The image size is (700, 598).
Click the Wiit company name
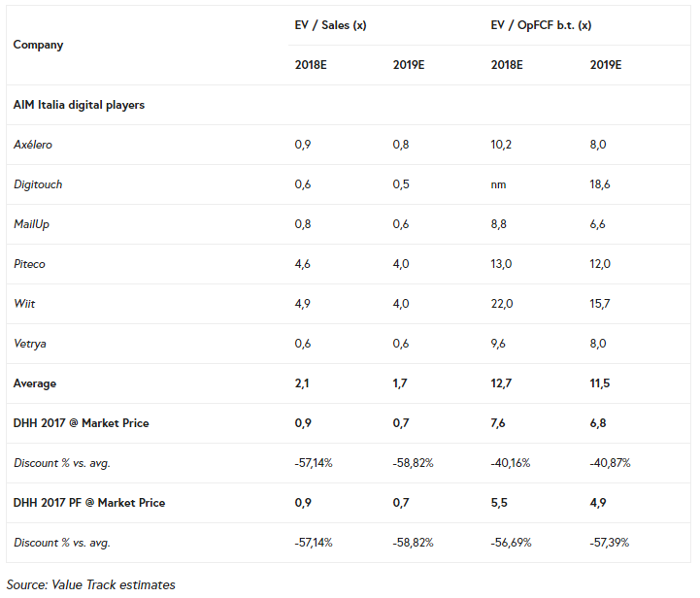(x=25, y=304)
